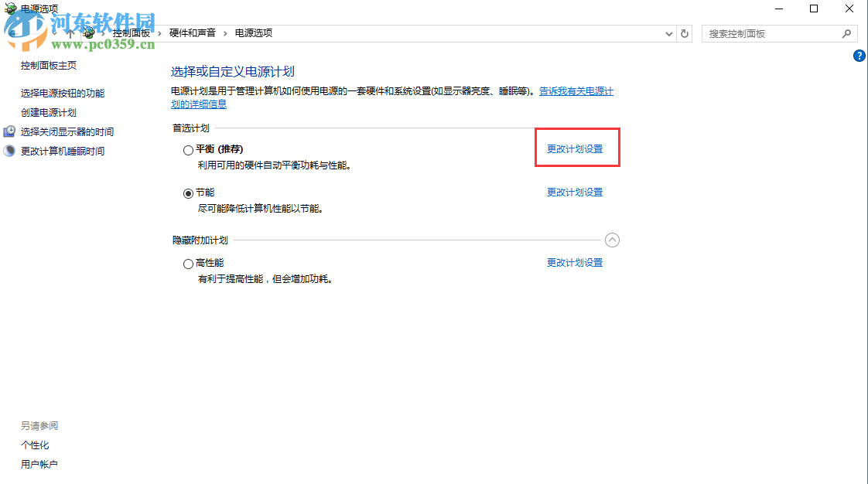Select the 节能 power plan
This screenshot has width=868, height=484.
click(188, 193)
